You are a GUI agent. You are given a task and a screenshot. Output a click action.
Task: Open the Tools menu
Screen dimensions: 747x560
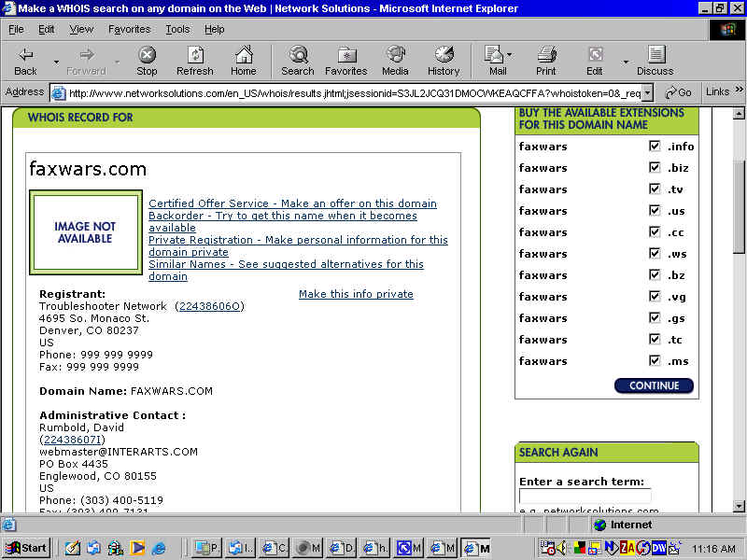tap(177, 30)
